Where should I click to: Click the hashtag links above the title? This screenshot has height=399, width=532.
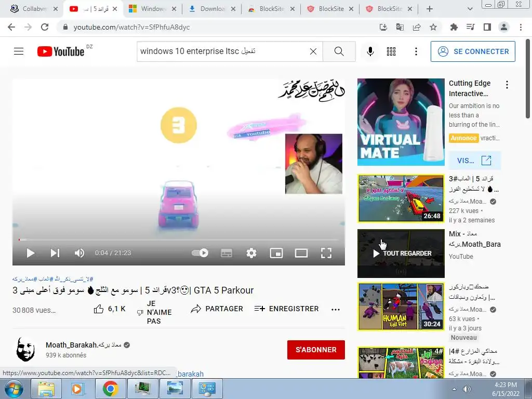52,279
